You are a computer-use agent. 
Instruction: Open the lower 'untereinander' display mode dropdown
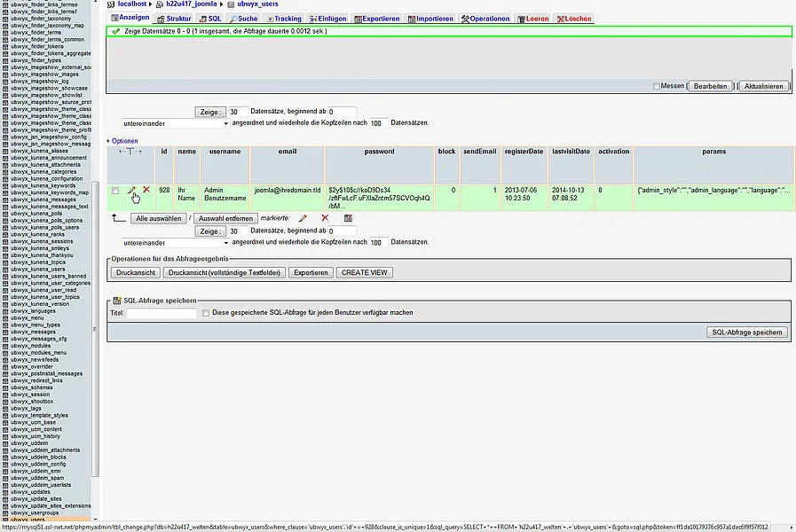click(x=175, y=242)
